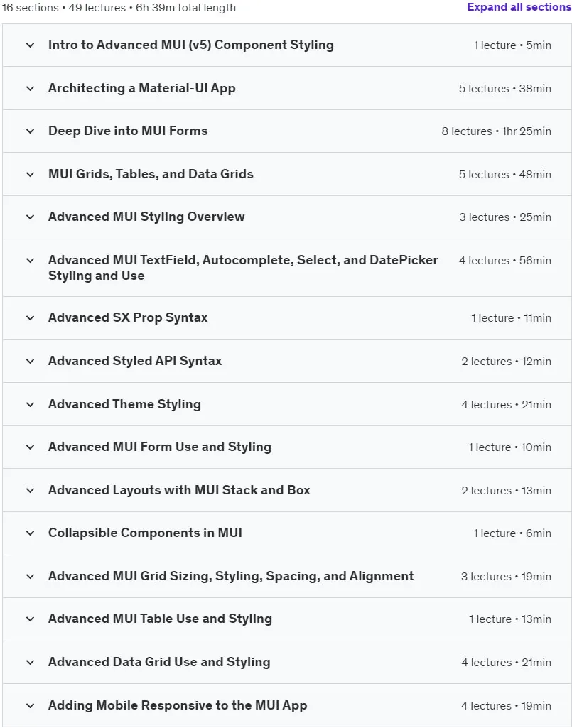Expand the TextField, Autocomplete, Select section arrow

coord(31,260)
